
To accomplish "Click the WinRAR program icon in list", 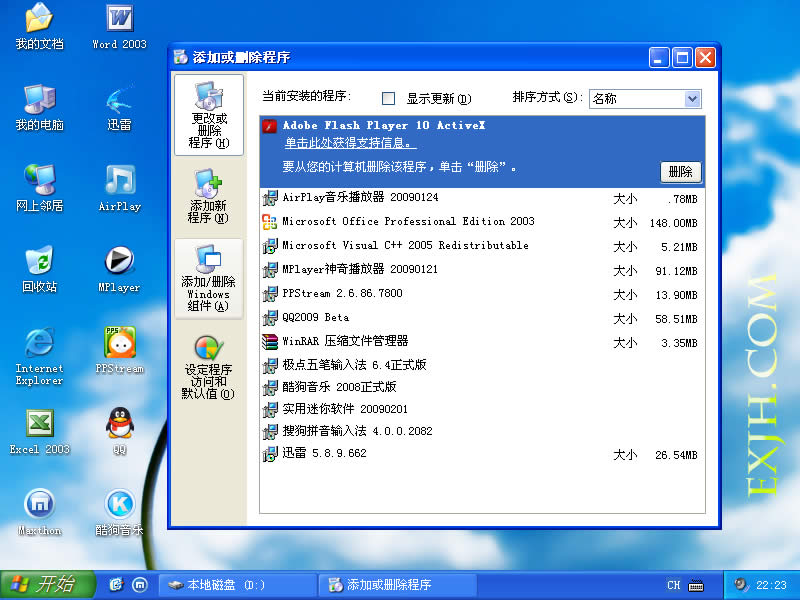I will [x=269, y=341].
